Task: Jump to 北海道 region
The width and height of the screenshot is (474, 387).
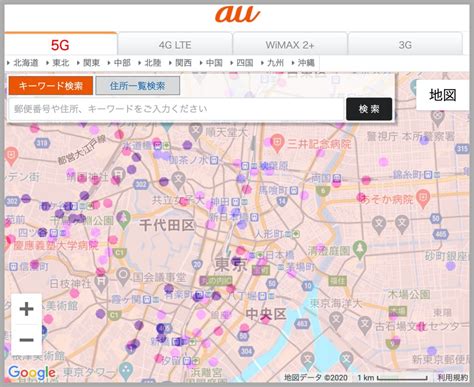Action: click(x=26, y=63)
